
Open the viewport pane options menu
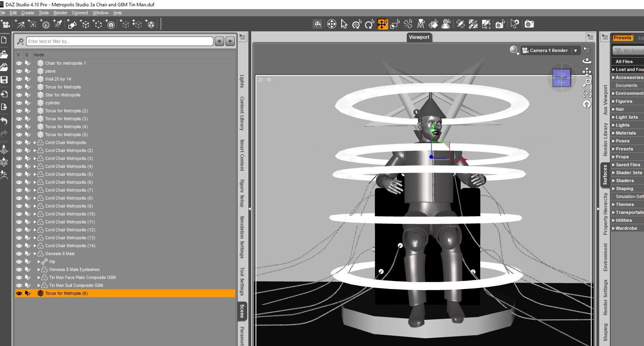591,37
